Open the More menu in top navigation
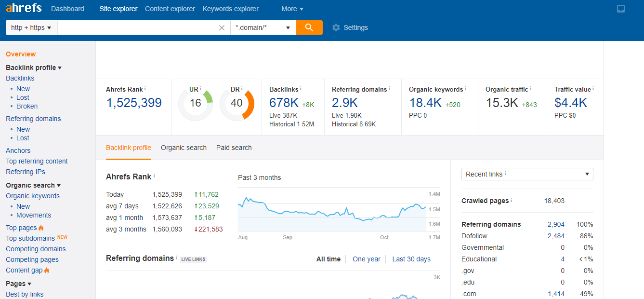Image resolution: width=644 pixels, height=299 pixels. click(x=292, y=9)
